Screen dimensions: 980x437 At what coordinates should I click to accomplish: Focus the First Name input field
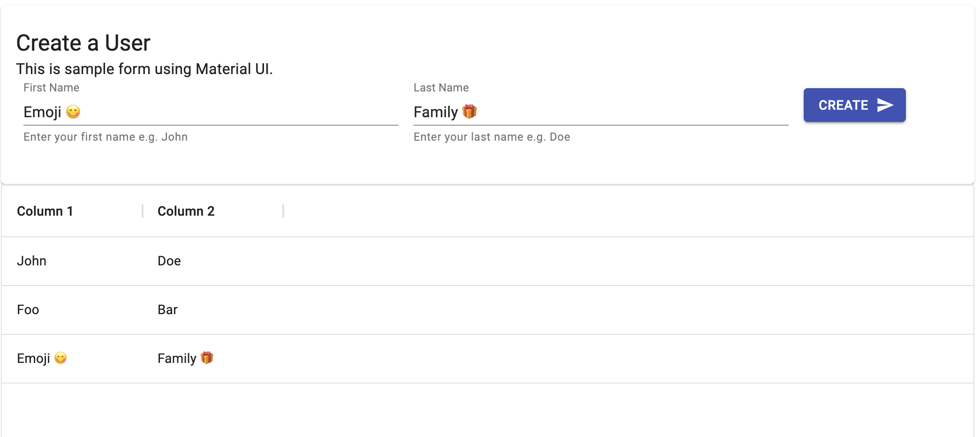coord(211,112)
